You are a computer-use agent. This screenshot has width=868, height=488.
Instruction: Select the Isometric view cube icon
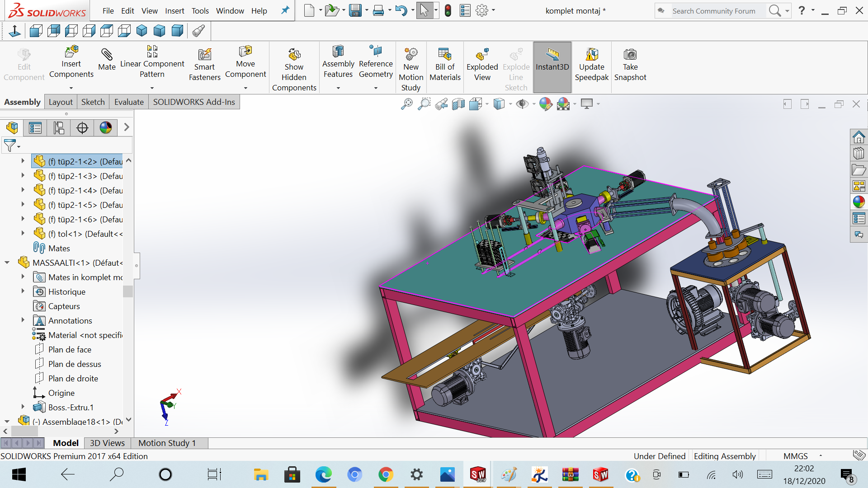tap(142, 31)
